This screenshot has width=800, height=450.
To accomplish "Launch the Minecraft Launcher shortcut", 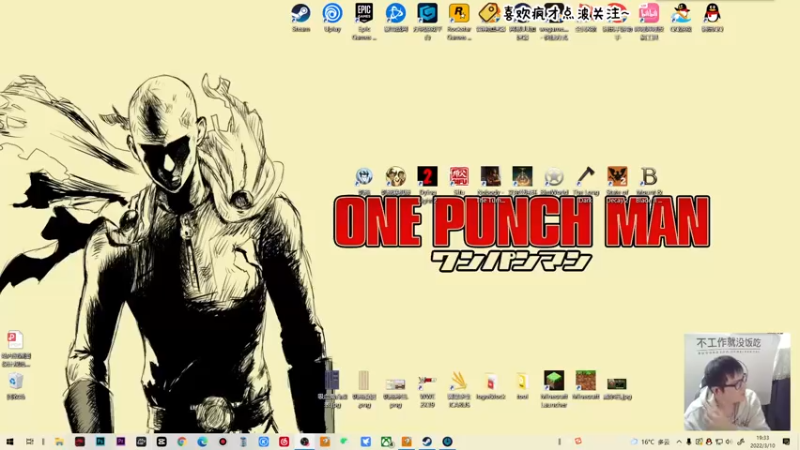I will tap(554, 389).
